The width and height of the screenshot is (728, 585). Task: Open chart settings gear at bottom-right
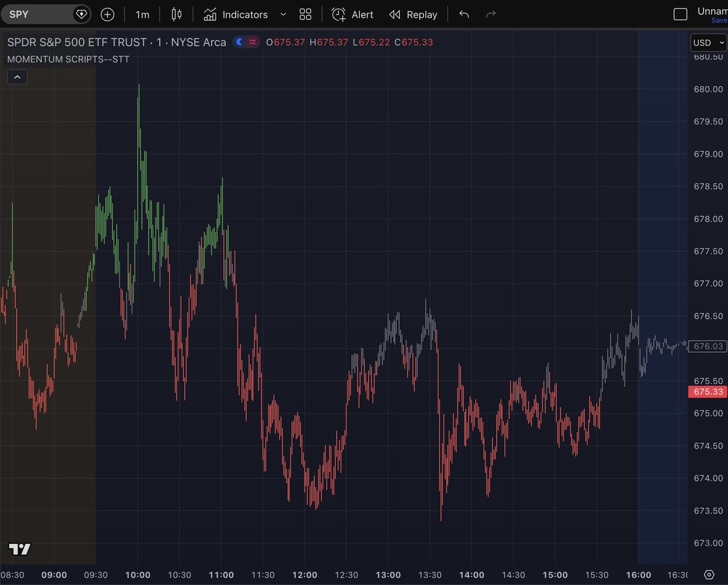(709, 575)
